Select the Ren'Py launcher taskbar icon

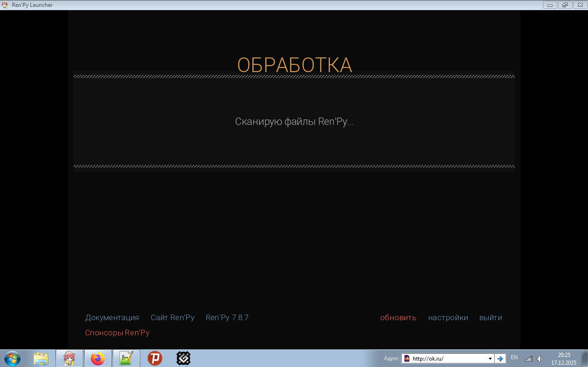coord(69,358)
